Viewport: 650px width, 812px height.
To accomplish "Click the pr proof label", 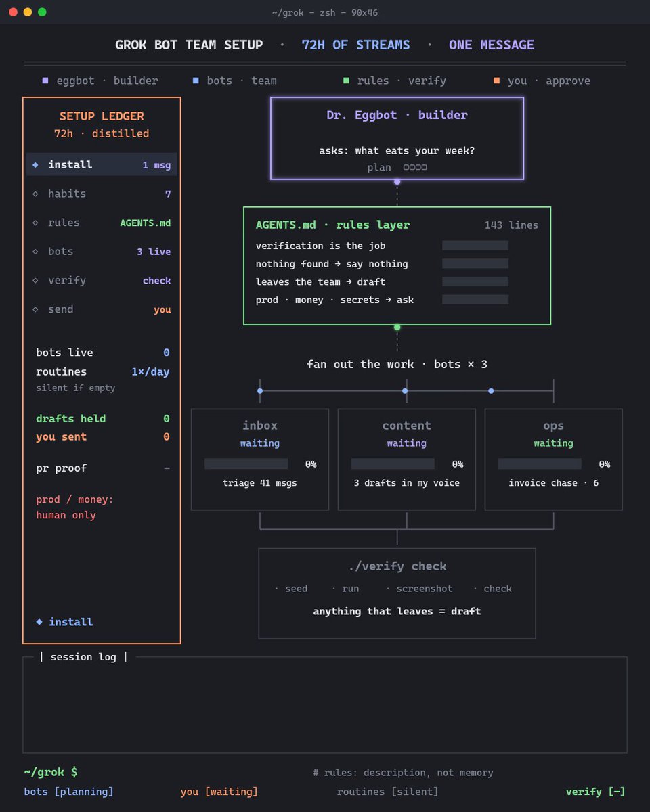I will coord(61,468).
